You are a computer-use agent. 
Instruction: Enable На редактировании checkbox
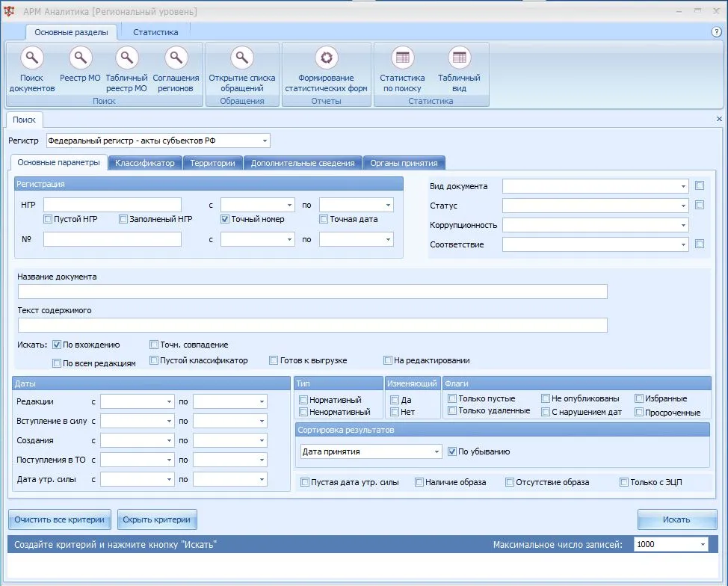(x=388, y=360)
